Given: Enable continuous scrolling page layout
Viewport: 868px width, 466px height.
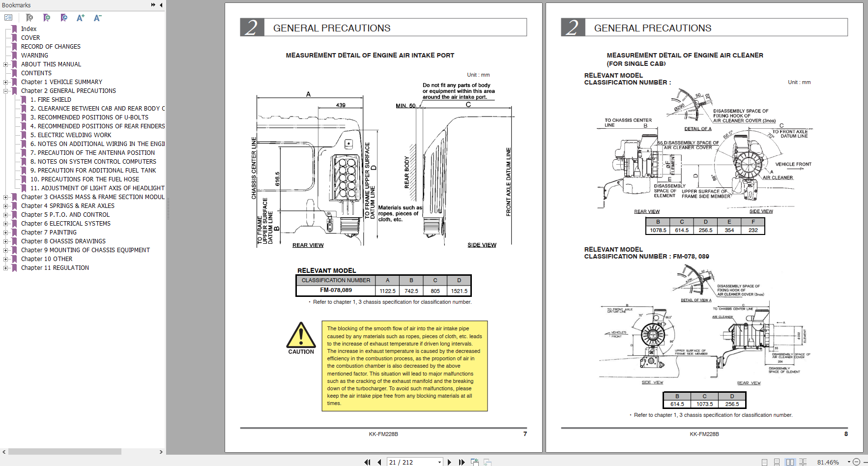Looking at the screenshot, I should 777,462.
